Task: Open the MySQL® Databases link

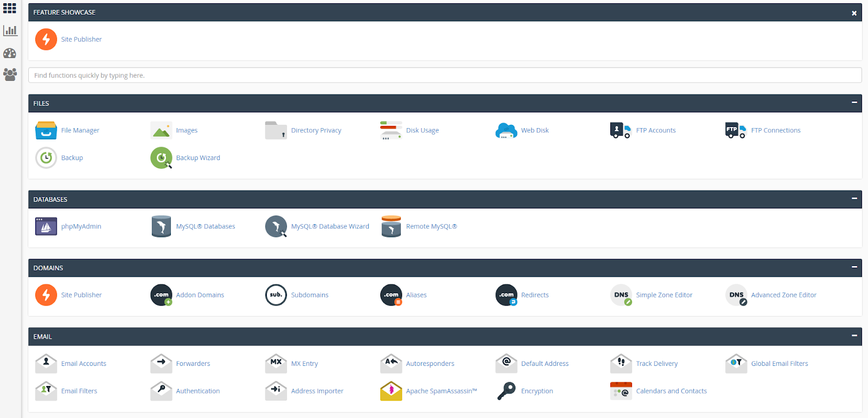Action: coord(206,226)
